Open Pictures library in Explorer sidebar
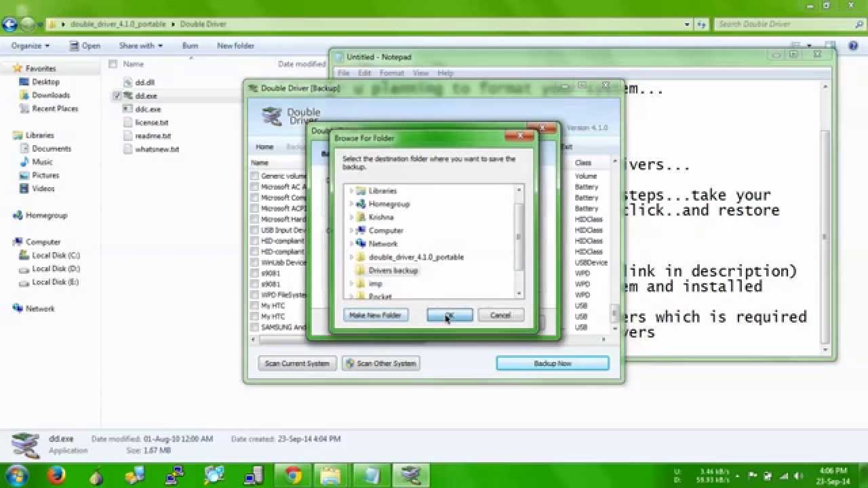The width and height of the screenshot is (868, 488). (x=45, y=175)
